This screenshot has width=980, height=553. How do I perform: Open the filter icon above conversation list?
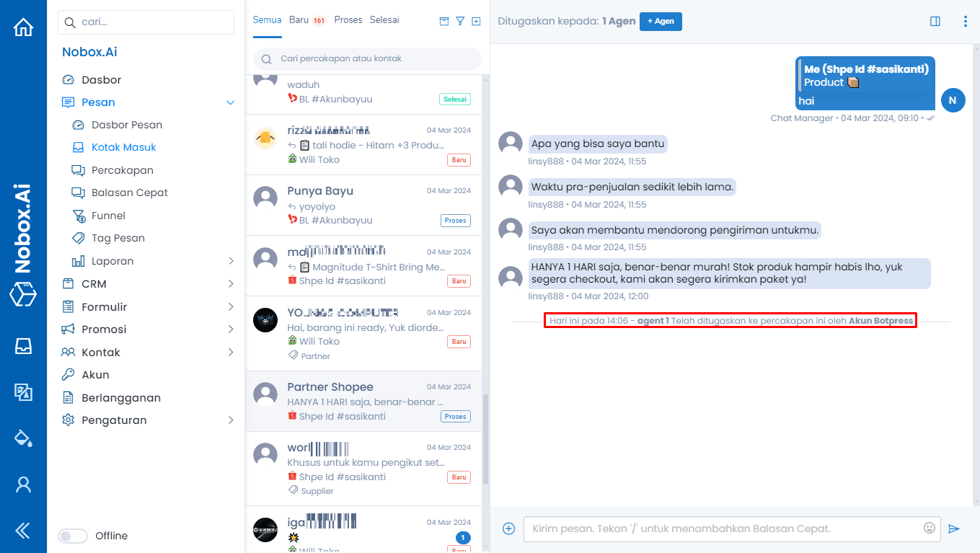[x=460, y=21]
